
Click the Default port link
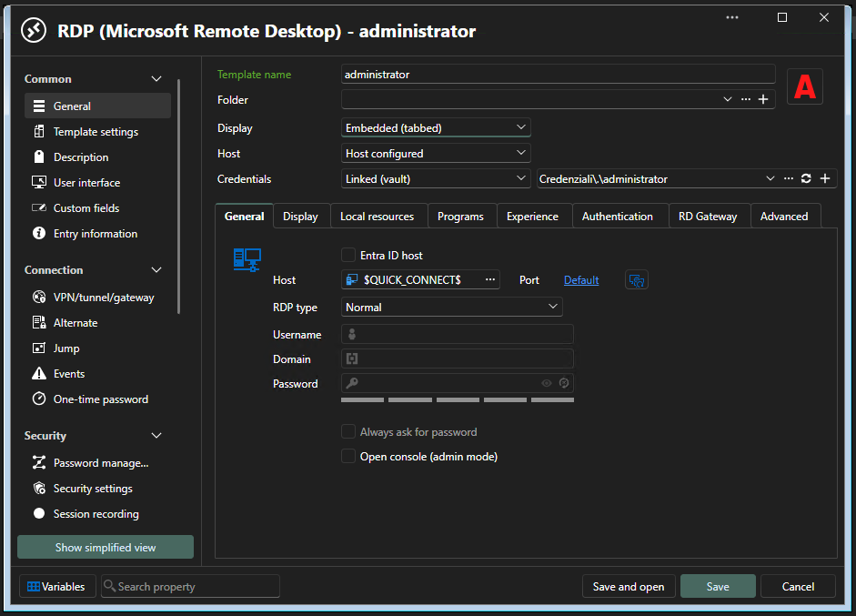(x=581, y=280)
